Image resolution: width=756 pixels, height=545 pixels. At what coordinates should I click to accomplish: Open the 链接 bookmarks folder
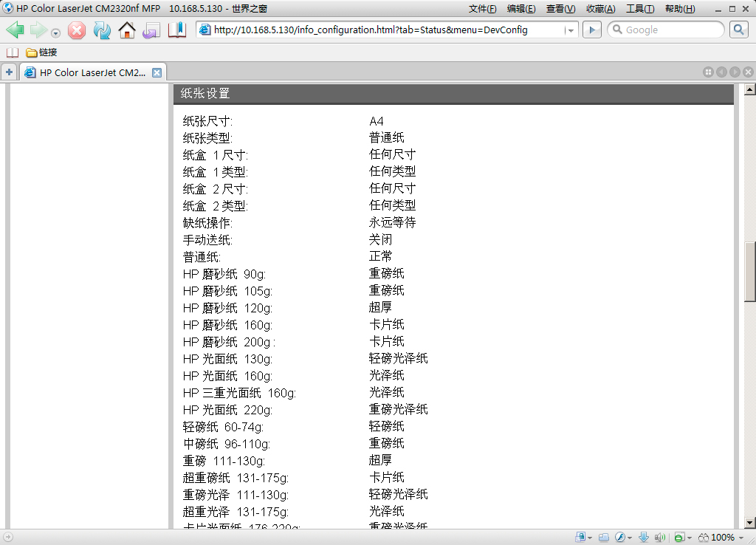(41, 52)
